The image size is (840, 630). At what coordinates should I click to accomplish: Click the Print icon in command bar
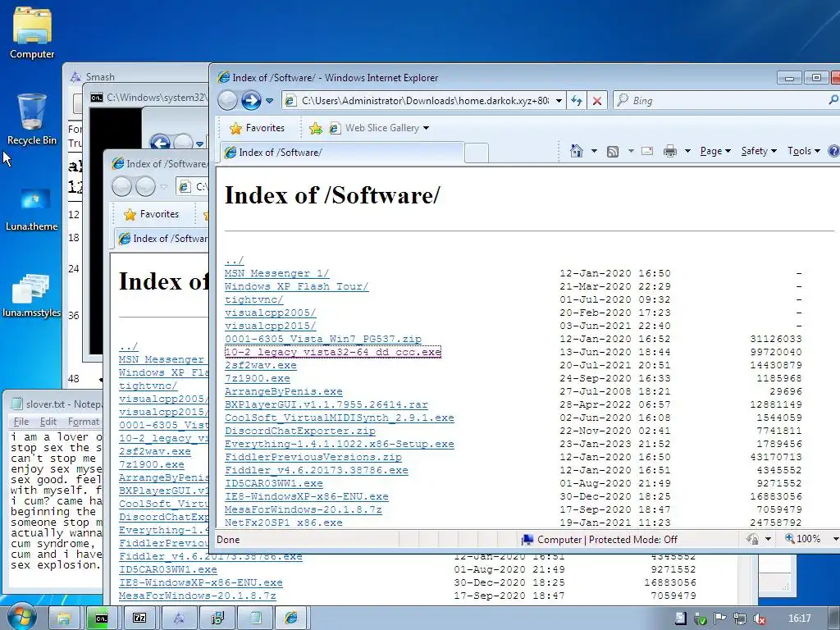(669, 151)
